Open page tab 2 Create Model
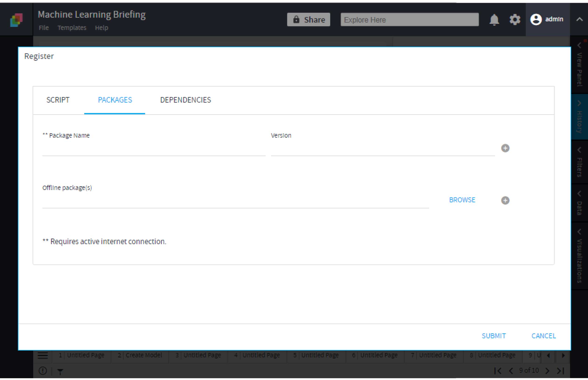Image resolution: width=588 pixels, height=380 pixels. click(140, 355)
